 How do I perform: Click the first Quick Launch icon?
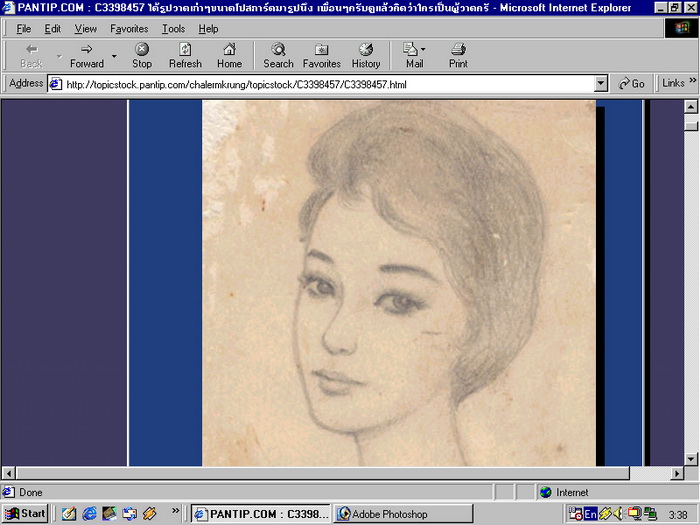69,514
